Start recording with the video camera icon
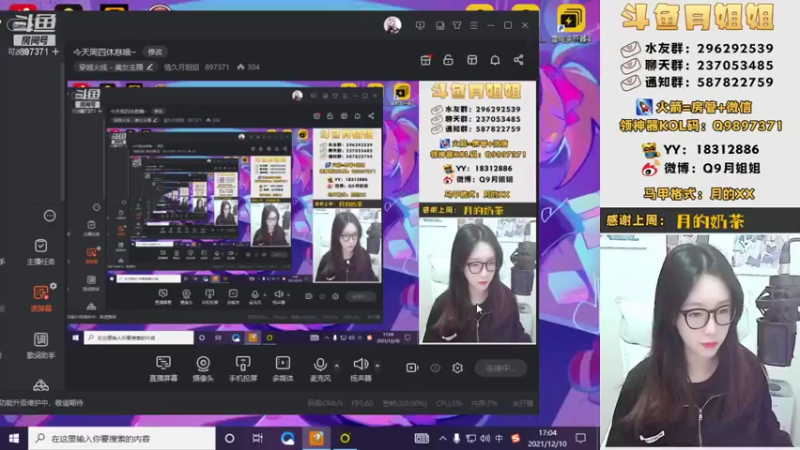800x450 pixels. [x=412, y=367]
